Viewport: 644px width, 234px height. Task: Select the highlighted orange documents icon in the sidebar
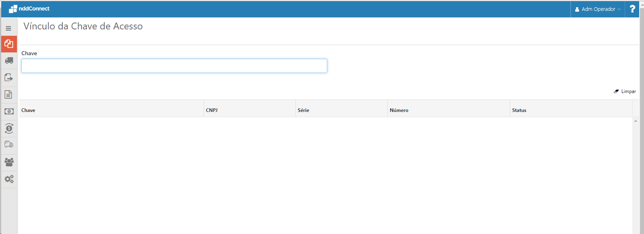(9, 44)
